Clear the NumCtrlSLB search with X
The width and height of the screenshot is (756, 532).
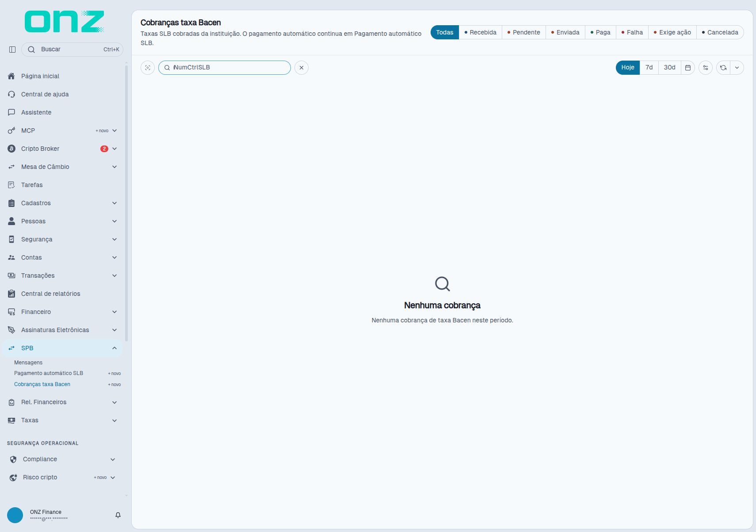click(302, 68)
